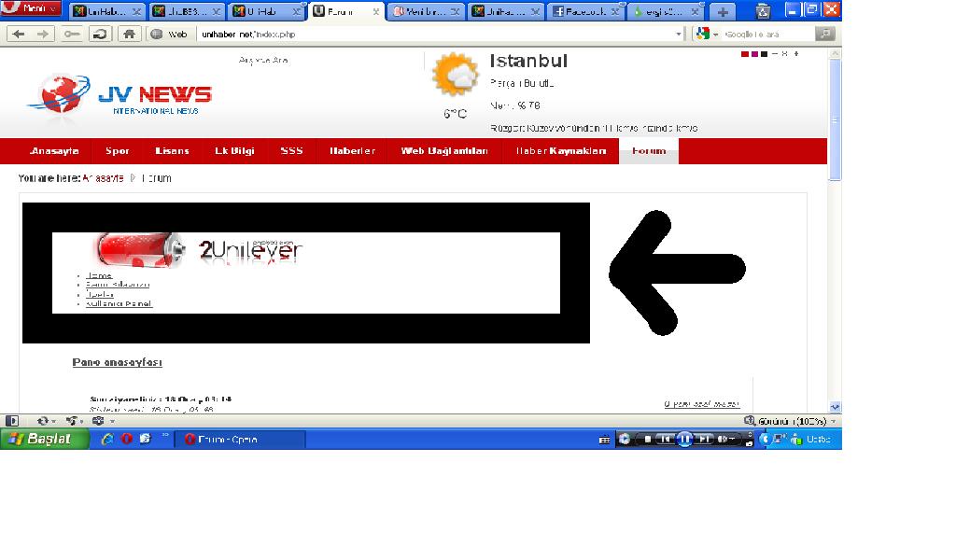This screenshot has height=560, width=956.
Task: Switch to the Forum tab
Action: click(x=347, y=11)
